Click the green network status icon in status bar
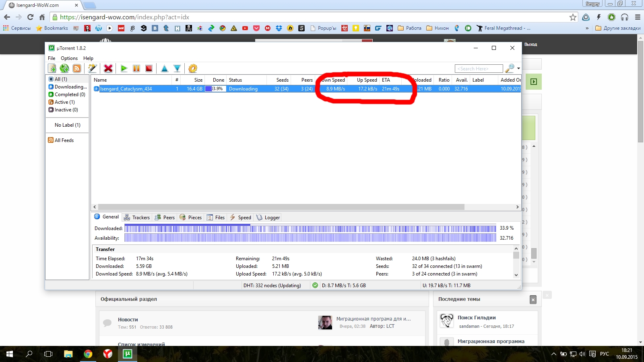 point(315,286)
